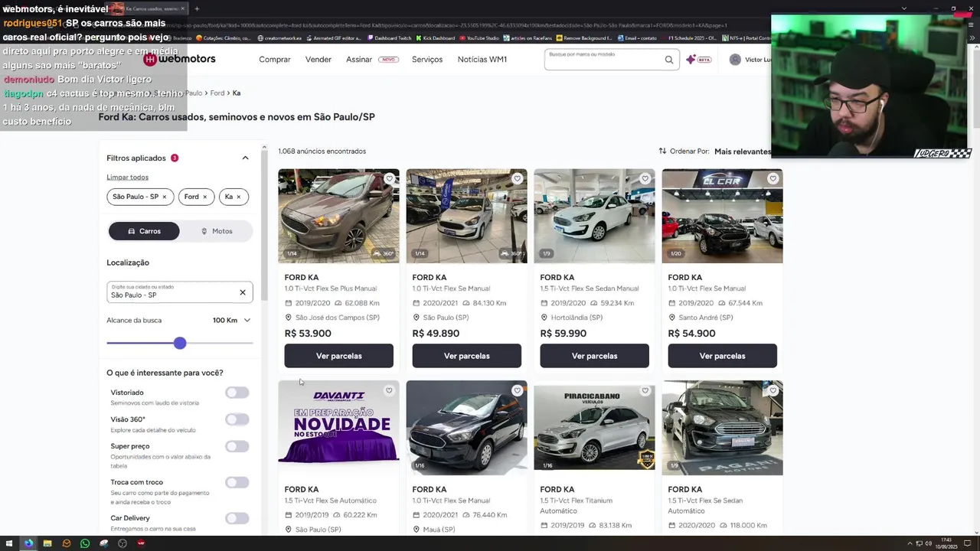980x551 pixels.
Task: Open the Serviços menu
Action: [x=427, y=59]
